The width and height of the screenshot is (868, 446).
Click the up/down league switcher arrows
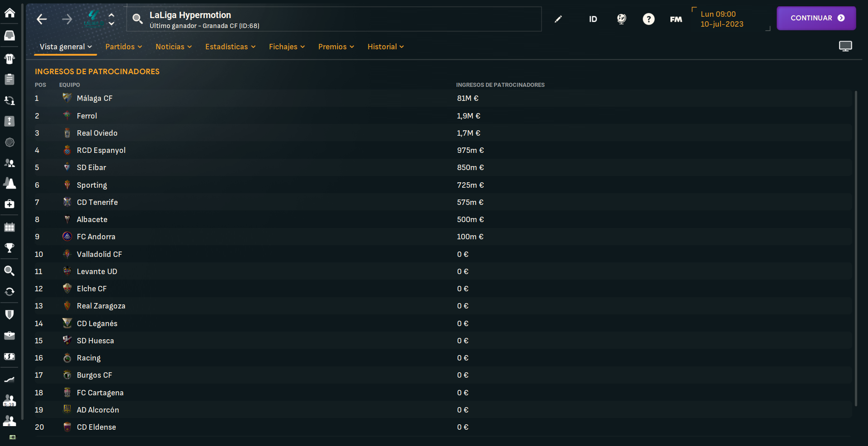pos(112,19)
